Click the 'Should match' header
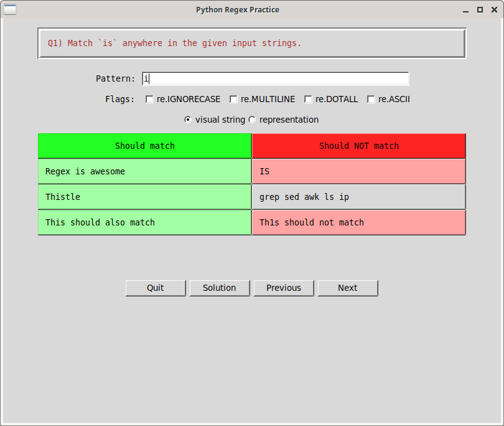Viewport: 504px width, 426px height. [144, 146]
